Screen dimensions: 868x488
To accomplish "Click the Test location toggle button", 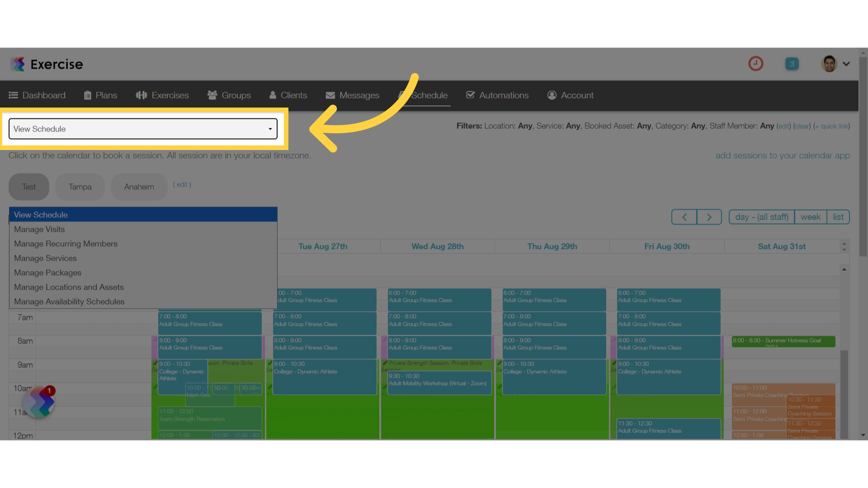I will (29, 186).
